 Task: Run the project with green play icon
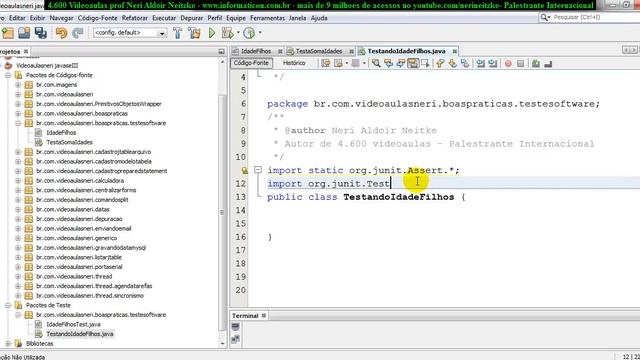point(212,33)
